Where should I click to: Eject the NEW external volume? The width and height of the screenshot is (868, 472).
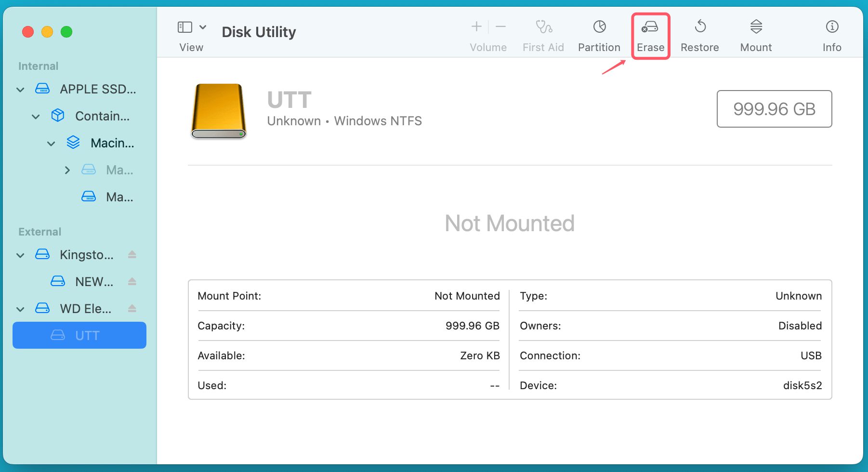(x=132, y=281)
